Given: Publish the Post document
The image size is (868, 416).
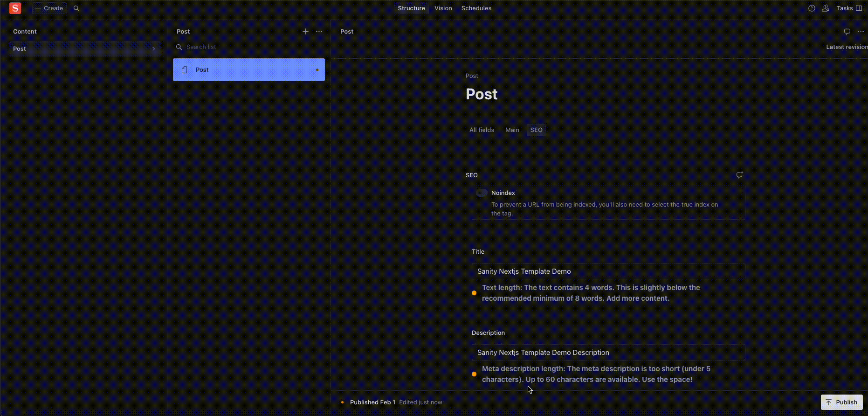Looking at the screenshot, I should coord(841,402).
